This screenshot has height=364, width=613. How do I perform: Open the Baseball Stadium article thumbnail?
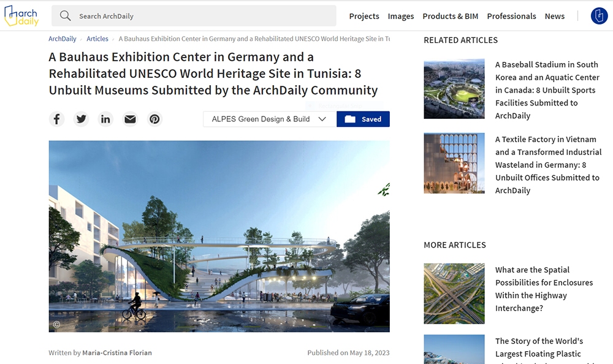pos(454,89)
